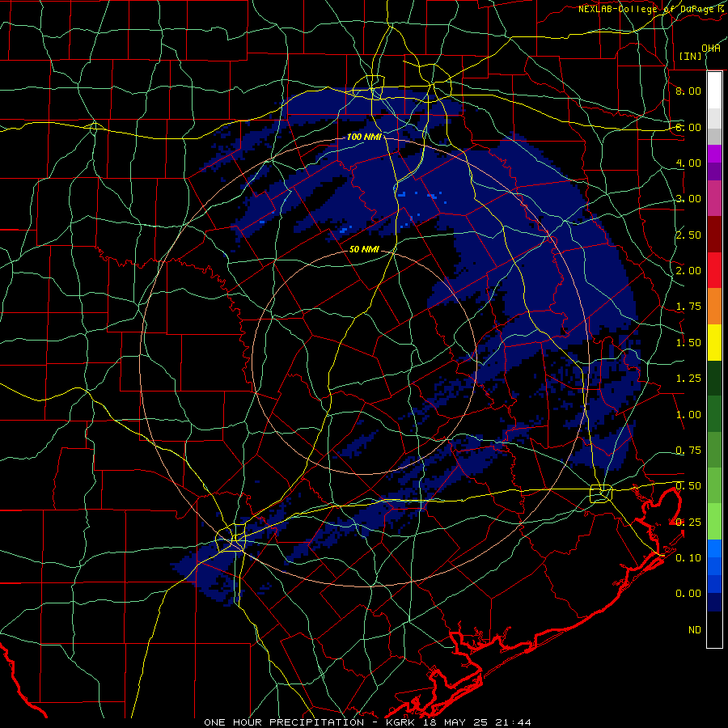The width and height of the screenshot is (728, 728).
Task: Click the dark red swatch beside 2.50
Action: coord(714,234)
